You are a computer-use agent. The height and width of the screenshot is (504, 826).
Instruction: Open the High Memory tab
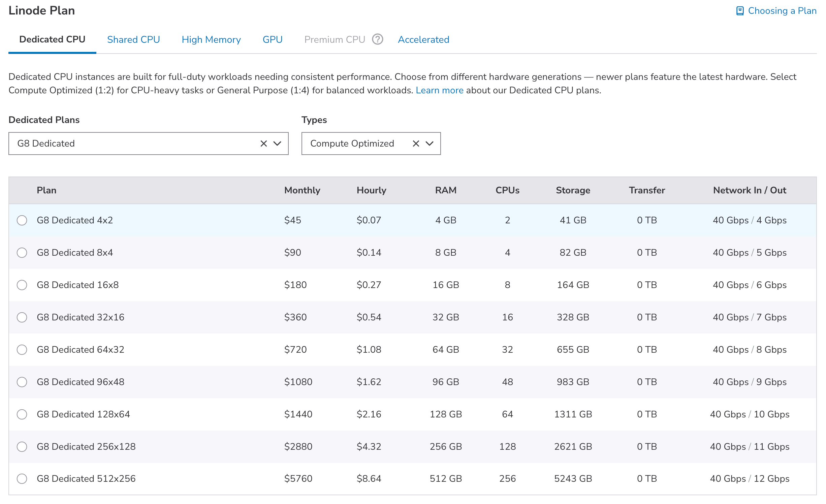pos(211,39)
